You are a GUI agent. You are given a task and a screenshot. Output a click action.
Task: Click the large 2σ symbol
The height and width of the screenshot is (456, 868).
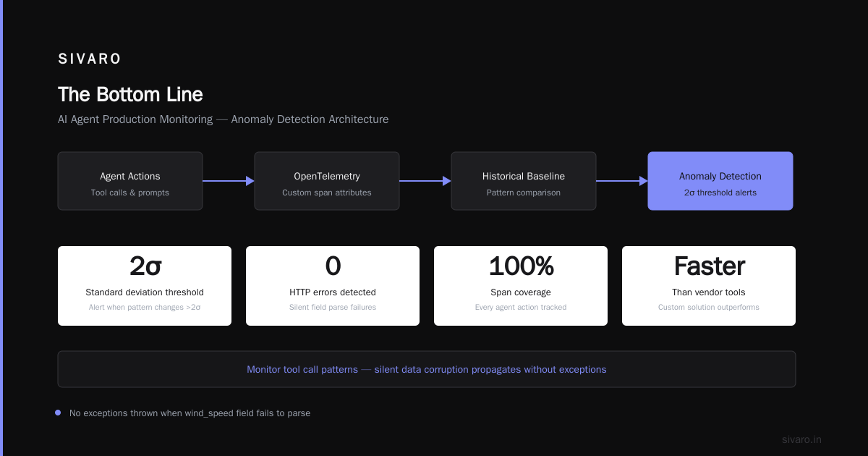point(145,266)
